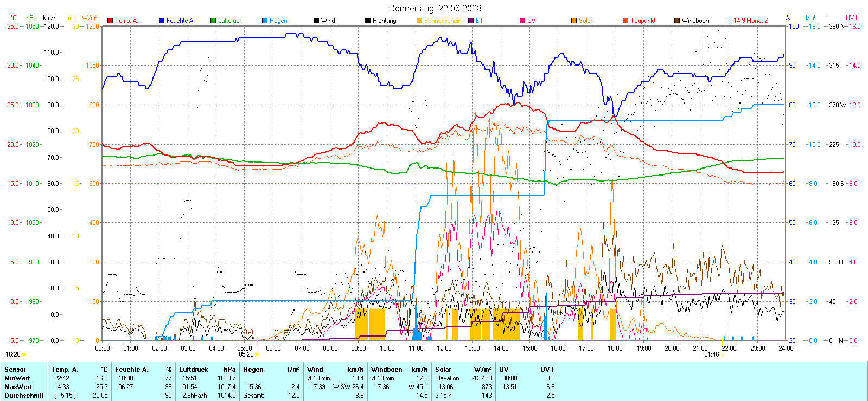Click the light blue Regen legend square
The image size is (868, 401).
tap(265, 21)
